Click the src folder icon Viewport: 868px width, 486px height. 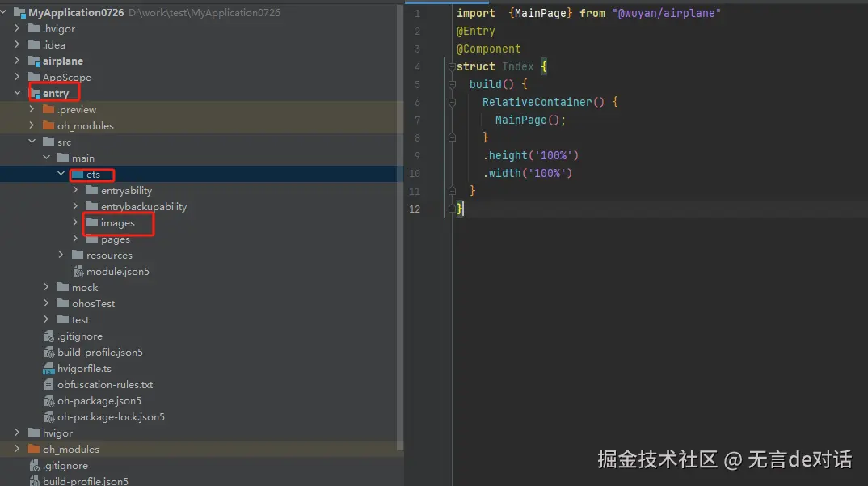48,142
